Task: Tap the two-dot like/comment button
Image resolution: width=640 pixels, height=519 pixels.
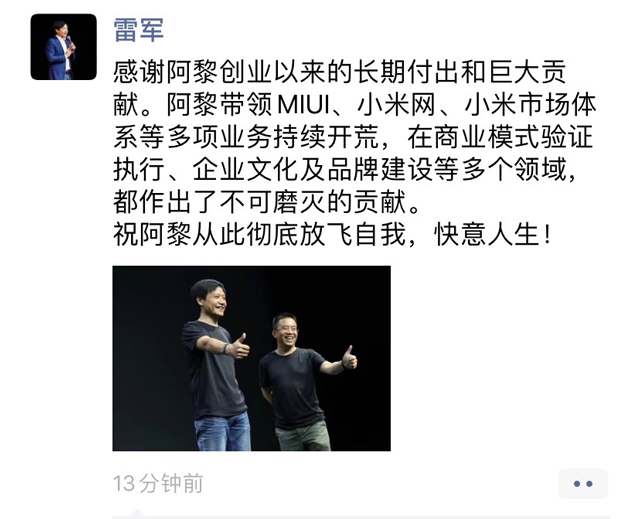Action: [x=583, y=484]
